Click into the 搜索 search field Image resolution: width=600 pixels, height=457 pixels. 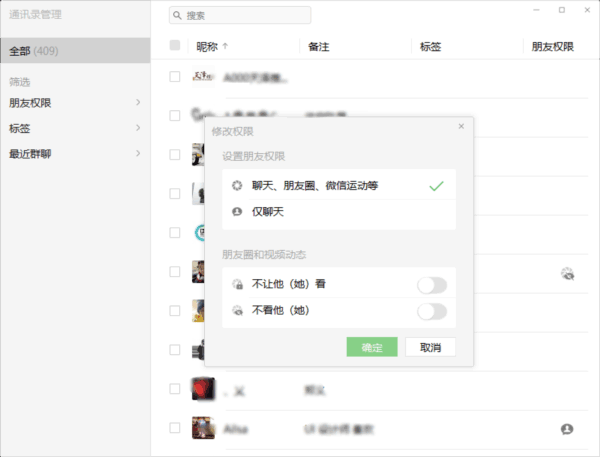pyautogui.click(x=245, y=16)
